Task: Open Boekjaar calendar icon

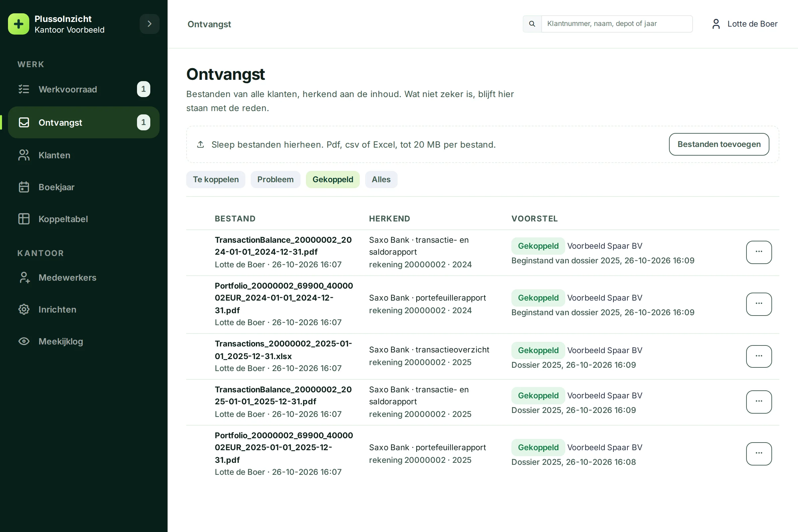Action: point(24,187)
